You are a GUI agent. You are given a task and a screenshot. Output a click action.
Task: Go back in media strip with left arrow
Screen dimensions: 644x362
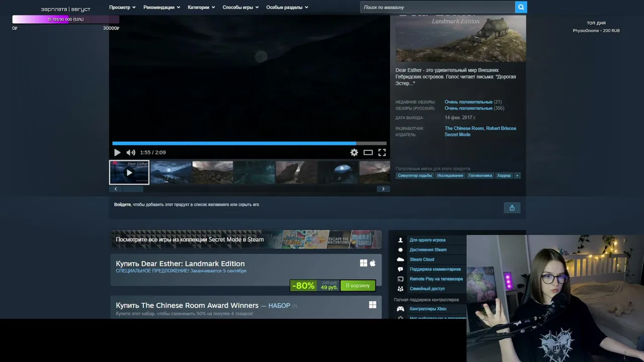click(116, 189)
